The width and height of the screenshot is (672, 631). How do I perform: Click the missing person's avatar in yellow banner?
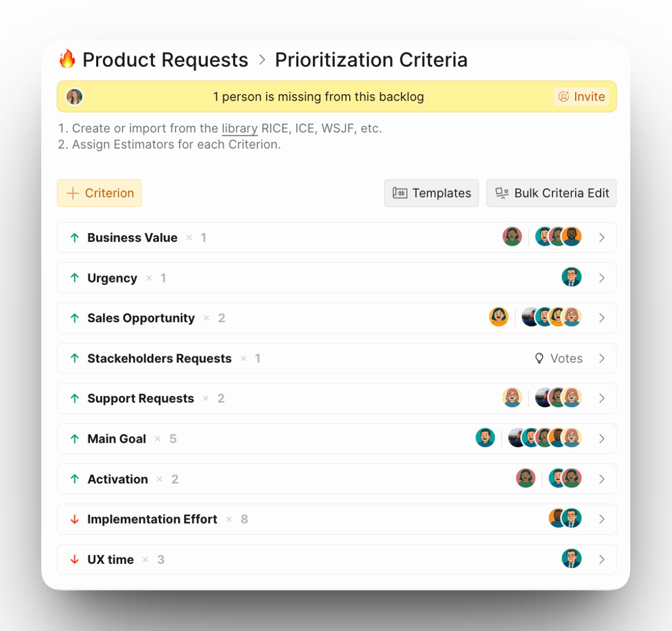74,97
